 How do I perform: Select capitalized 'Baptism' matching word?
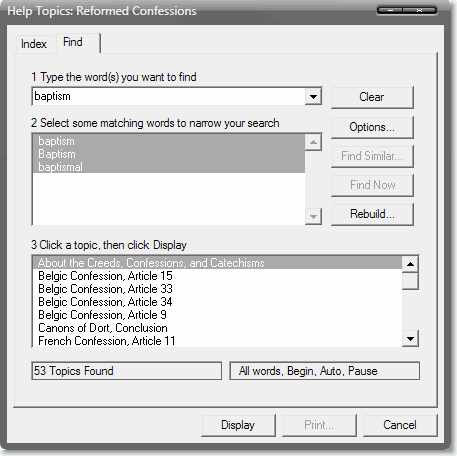click(169, 154)
